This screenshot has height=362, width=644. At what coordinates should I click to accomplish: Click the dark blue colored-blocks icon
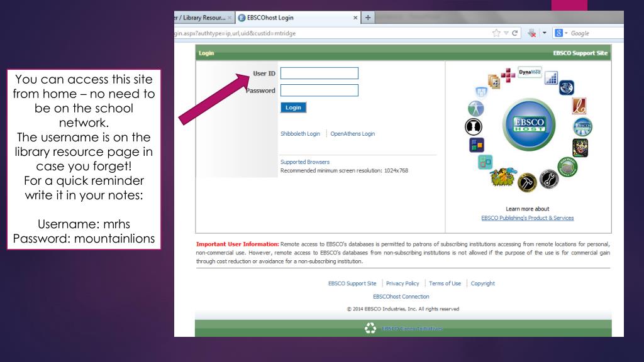pos(477,145)
